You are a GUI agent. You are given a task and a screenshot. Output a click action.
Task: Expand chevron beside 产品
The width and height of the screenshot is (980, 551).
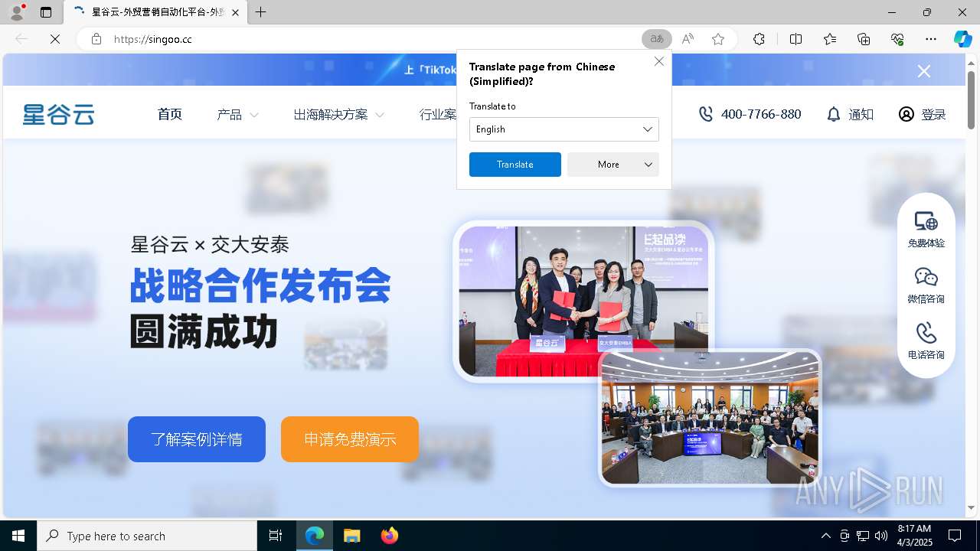[x=254, y=115]
